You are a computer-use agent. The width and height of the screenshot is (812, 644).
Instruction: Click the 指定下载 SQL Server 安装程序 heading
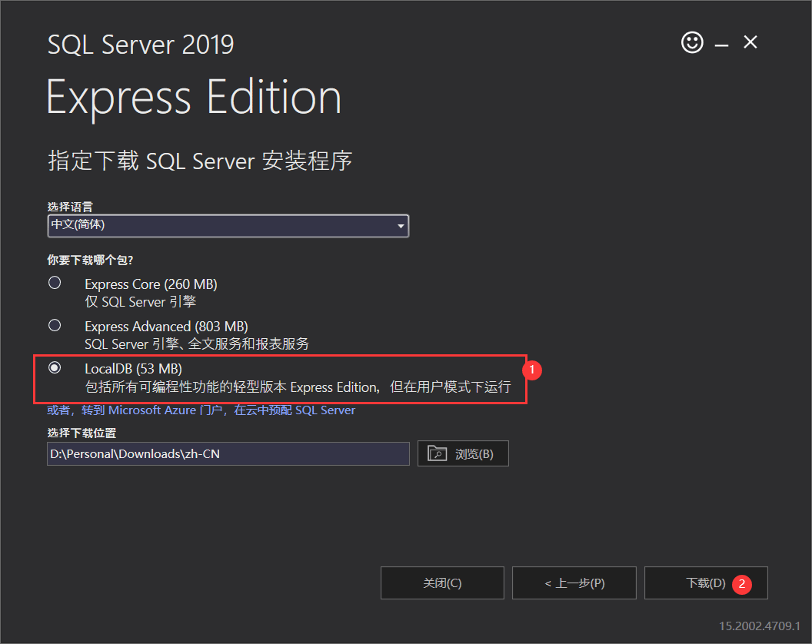coord(200,161)
